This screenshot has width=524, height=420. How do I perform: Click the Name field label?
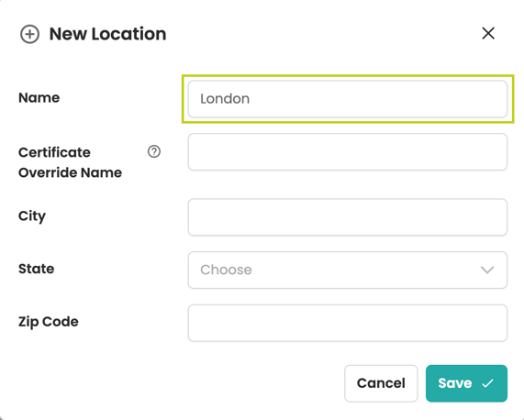(x=39, y=98)
